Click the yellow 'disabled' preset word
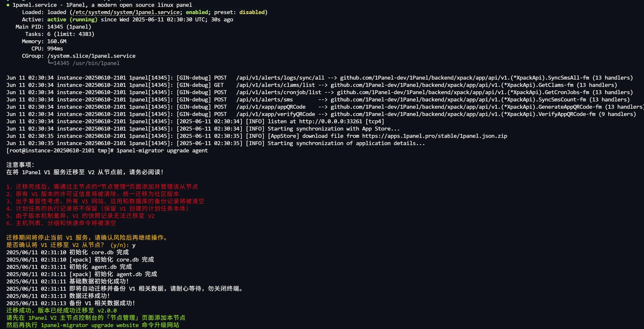The height and width of the screenshot is (329, 644). [252, 12]
